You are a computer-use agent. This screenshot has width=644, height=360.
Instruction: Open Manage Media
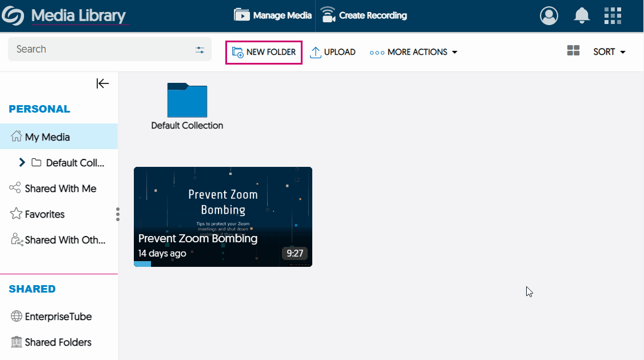(x=273, y=15)
